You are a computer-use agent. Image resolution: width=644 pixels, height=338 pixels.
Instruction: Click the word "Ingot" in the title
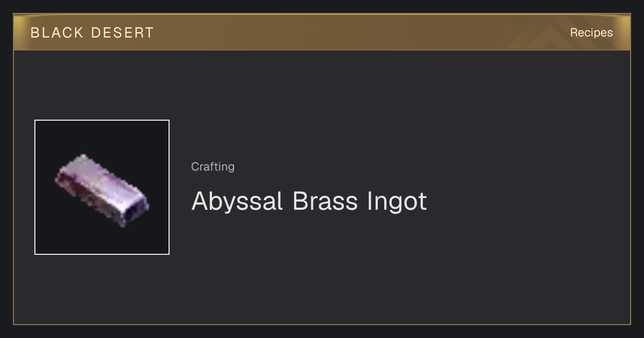pyautogui.click(x=397, y=202)
